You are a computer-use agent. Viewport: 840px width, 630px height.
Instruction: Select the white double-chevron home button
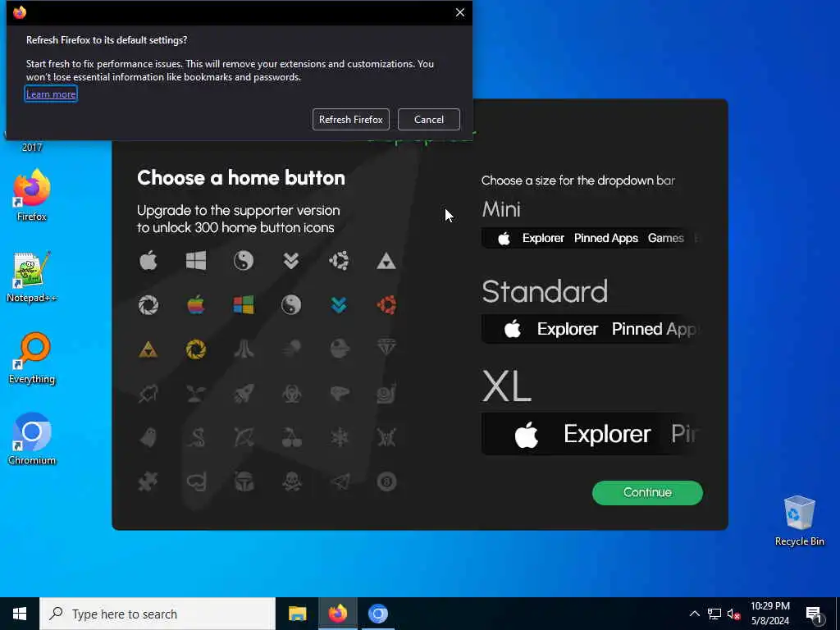pos(291,261)
